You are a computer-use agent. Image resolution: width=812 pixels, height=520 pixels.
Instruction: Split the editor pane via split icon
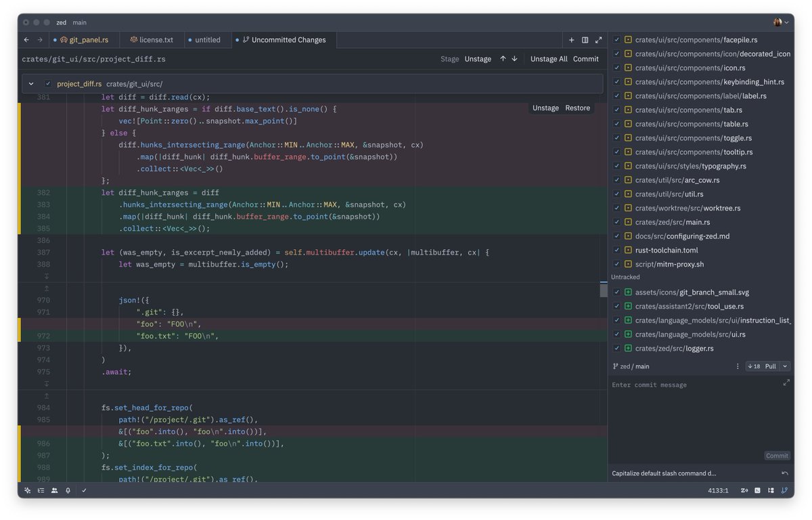point(585,40)
